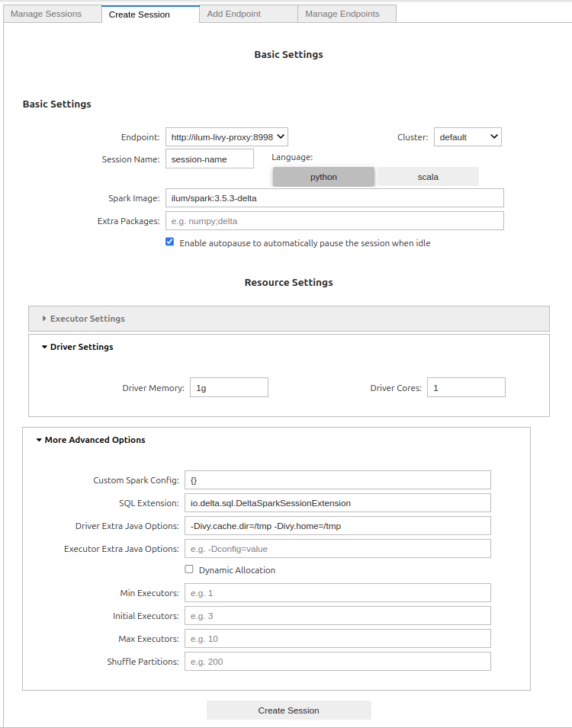Collapse the Driver Settings section
The width and height of the screenshot is (572, 728).
(x=82, y=346)
